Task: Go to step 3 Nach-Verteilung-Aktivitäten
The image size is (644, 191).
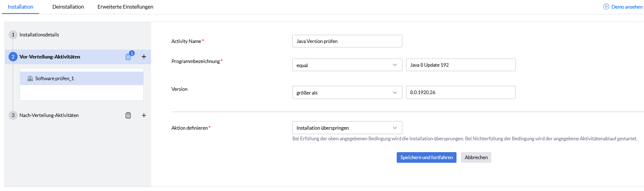Action: click(49, 115)
